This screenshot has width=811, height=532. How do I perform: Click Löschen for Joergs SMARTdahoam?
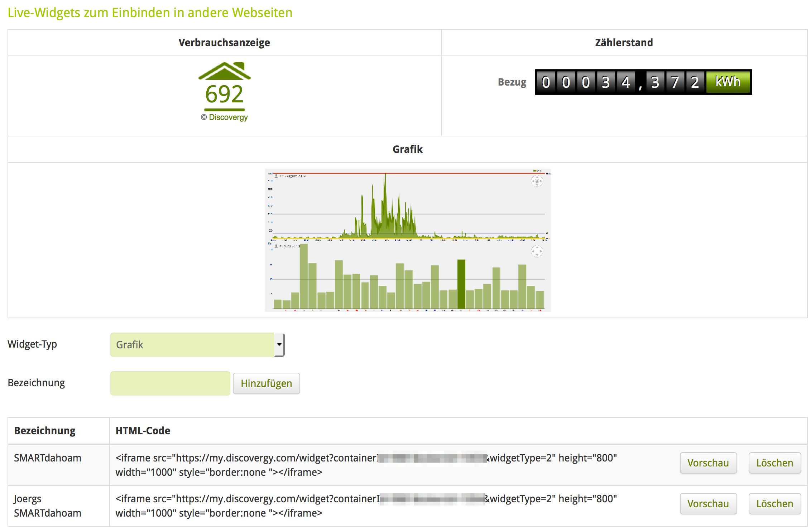click(x=774, y=504)
